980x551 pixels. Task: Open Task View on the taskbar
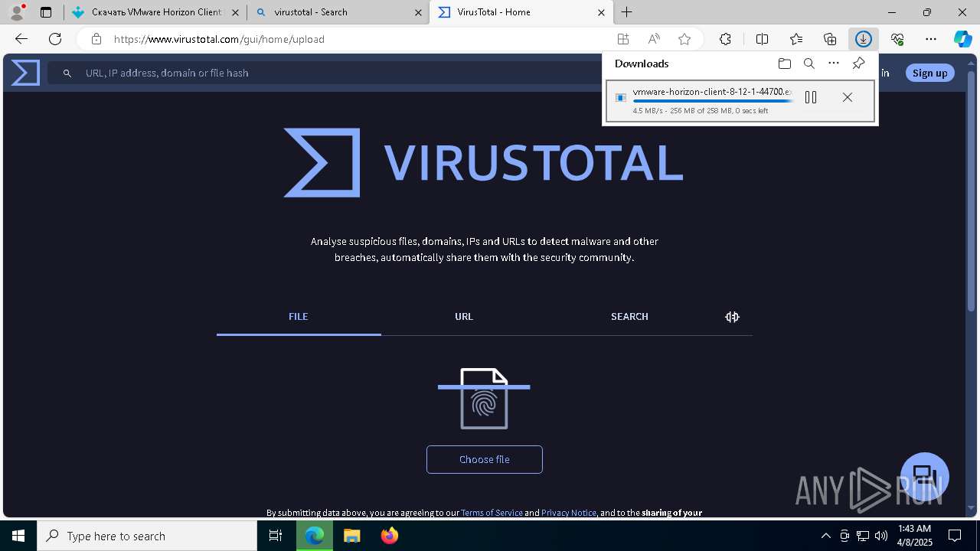tap(276, 536)
